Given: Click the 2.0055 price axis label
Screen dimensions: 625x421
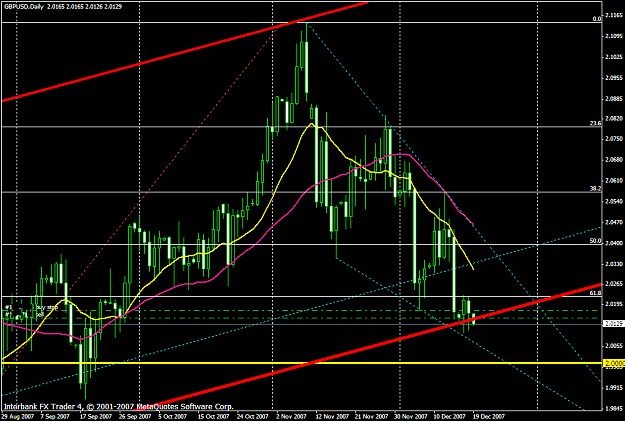Looking at the screenshot, I should (614, 346).
